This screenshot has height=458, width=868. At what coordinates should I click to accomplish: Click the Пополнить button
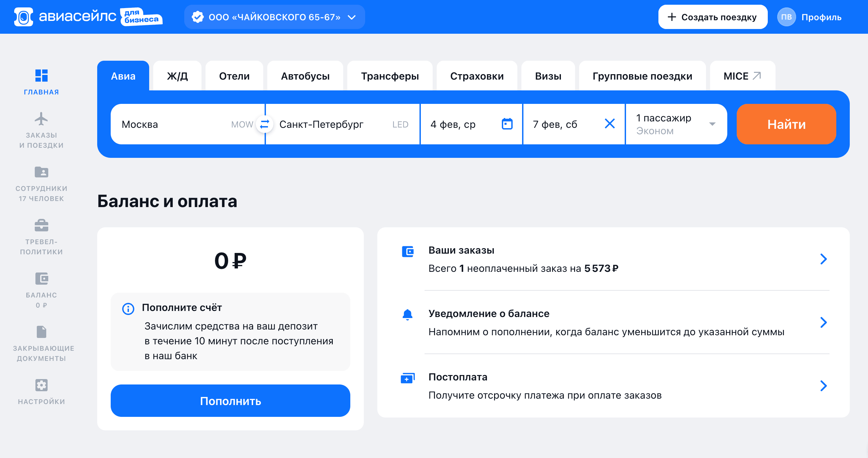coord(230,401)
